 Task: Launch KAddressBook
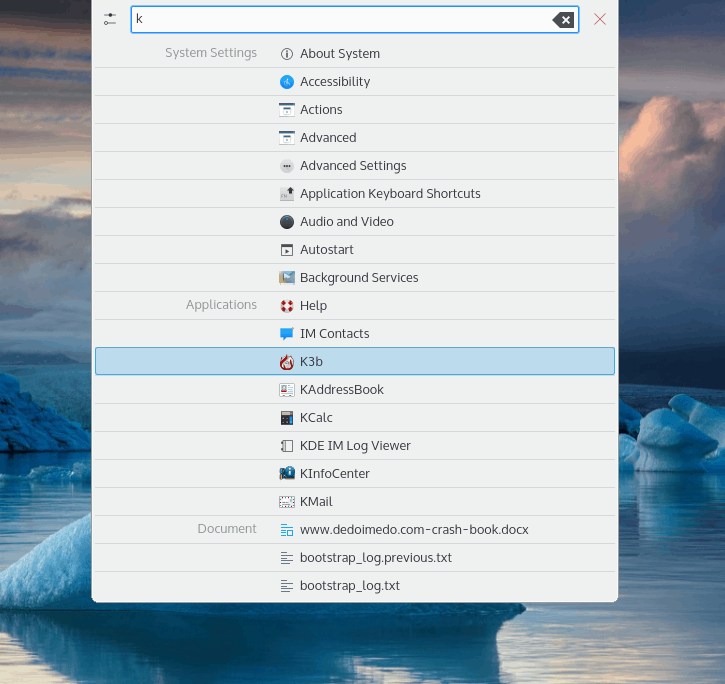[x=355, y=390]
